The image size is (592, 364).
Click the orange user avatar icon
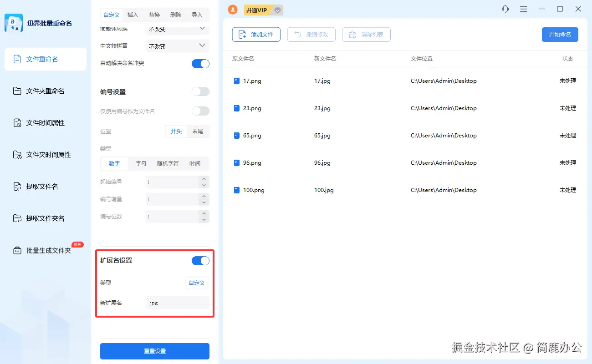232,9
